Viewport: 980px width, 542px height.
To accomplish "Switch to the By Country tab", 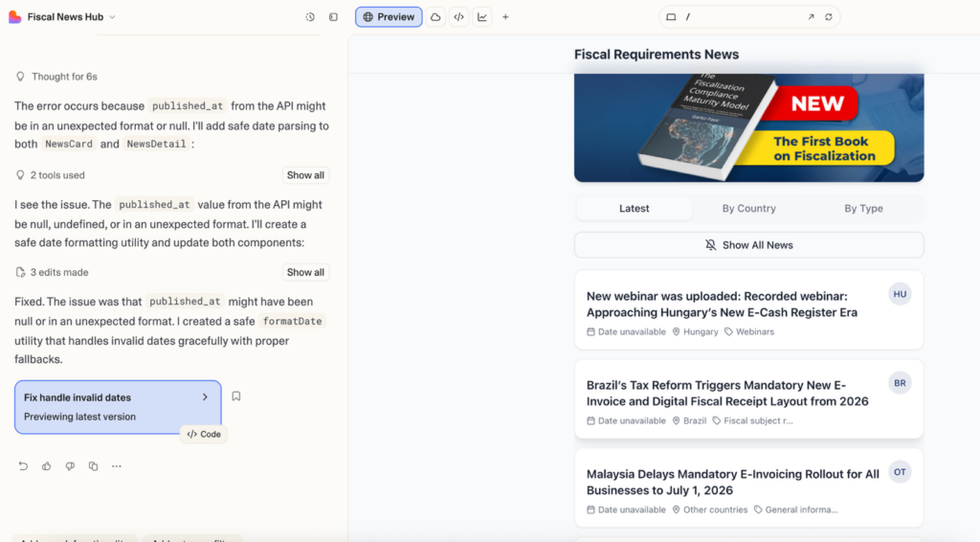I will coord(748,209).
